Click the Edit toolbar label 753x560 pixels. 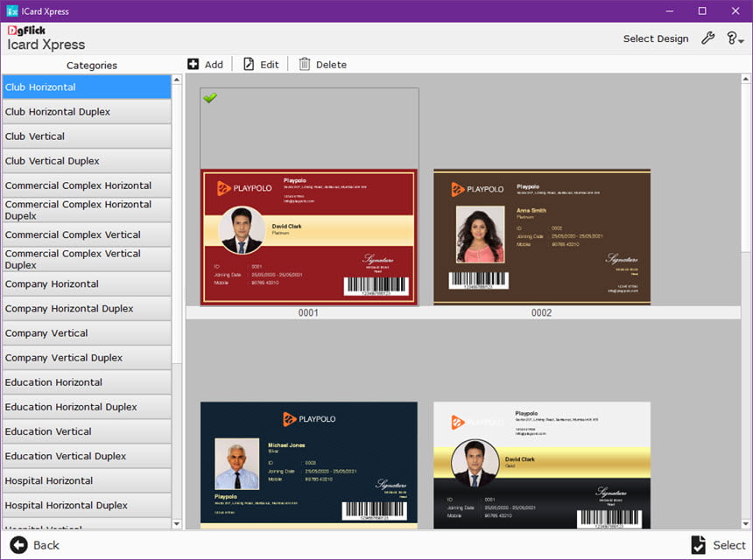pos(270,65)
